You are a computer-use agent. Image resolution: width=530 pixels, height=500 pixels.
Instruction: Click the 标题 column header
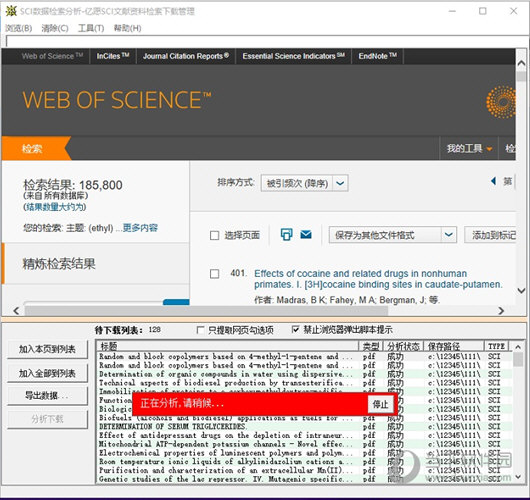227,346
